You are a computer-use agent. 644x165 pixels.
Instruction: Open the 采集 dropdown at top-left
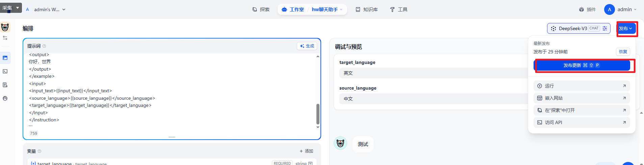[11, 8]
